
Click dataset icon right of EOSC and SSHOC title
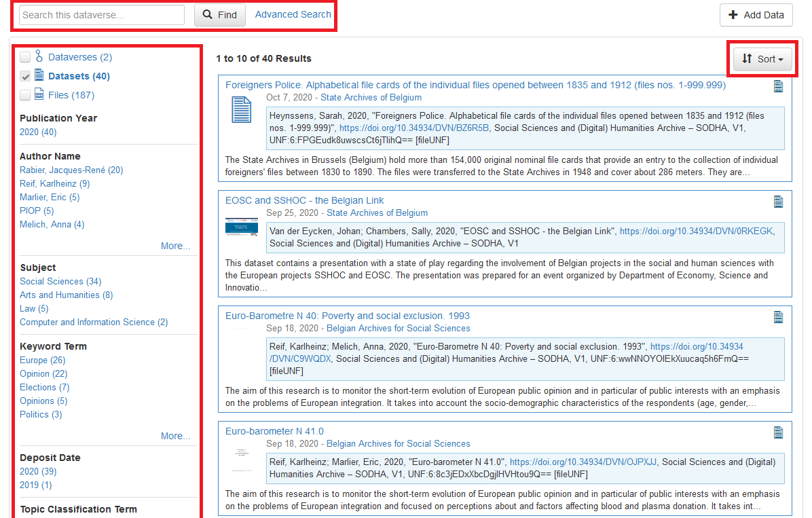778,202
